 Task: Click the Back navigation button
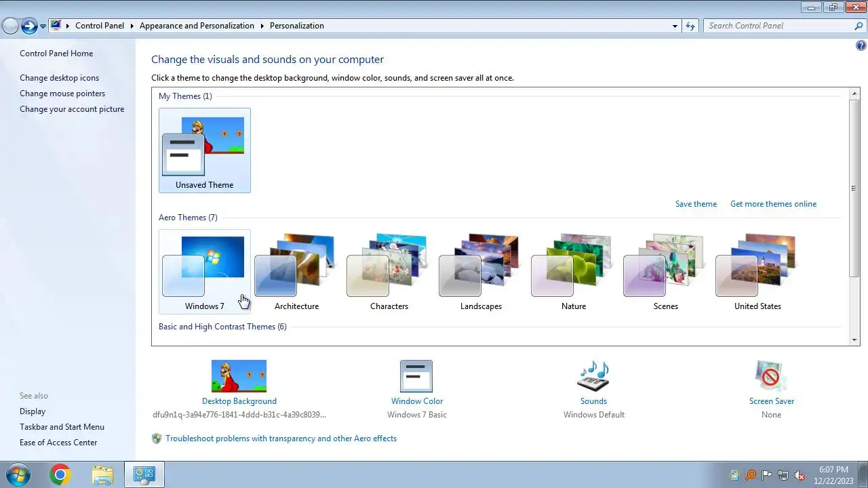coord(10,26)
